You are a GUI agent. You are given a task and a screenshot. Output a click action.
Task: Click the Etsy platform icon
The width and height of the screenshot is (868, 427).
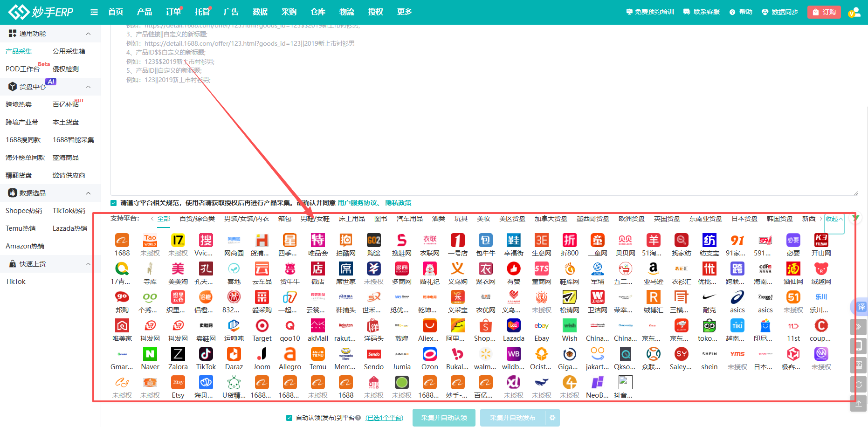(x=178, y=383)
